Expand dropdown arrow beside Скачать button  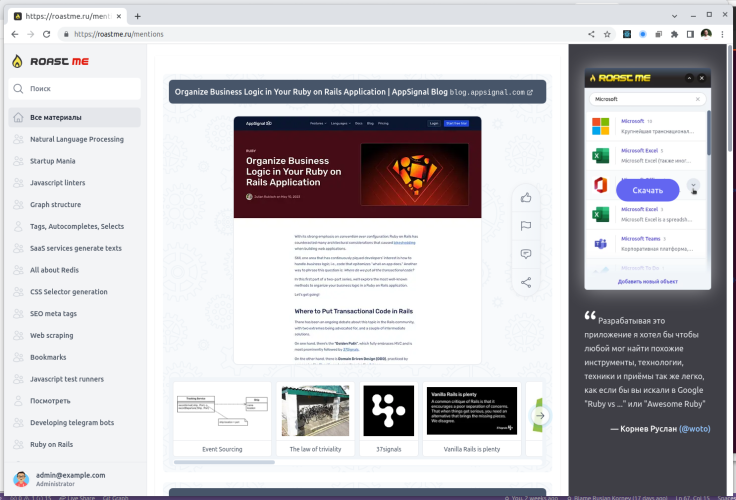click(x=693, y=185)
